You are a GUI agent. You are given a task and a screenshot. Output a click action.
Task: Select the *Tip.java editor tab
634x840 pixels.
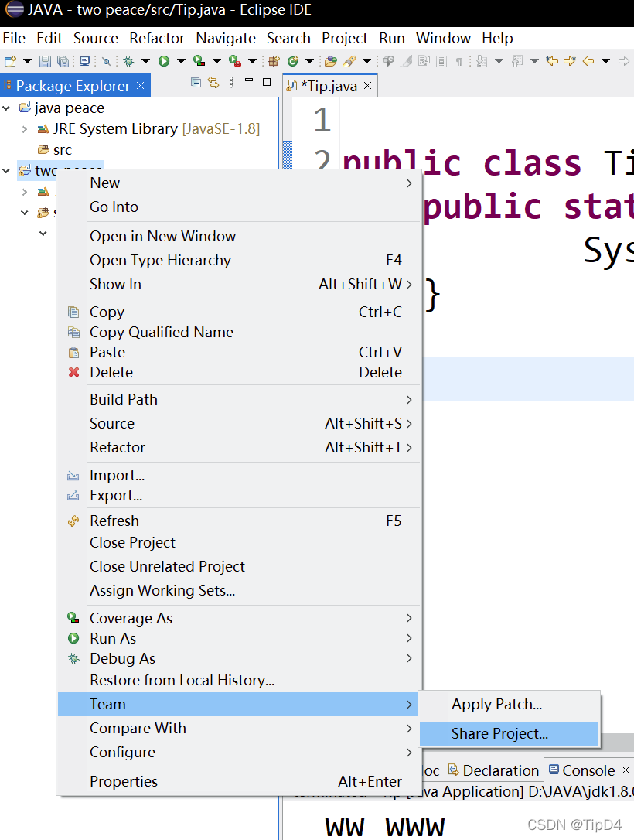(329, 86)
